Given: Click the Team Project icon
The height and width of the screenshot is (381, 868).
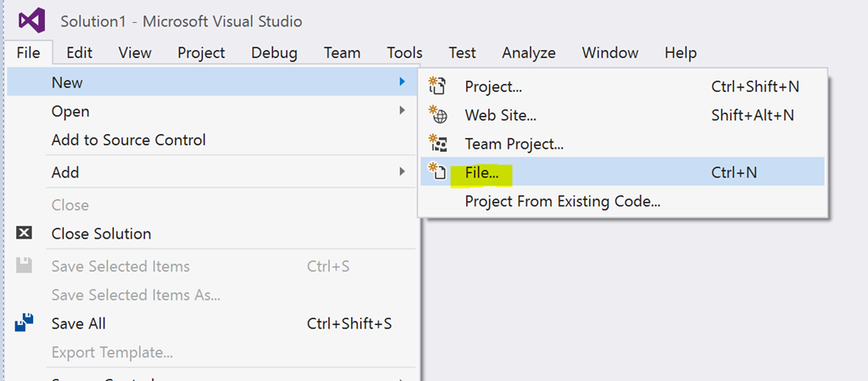Looking at the screenshot, I should coord(438,143).
